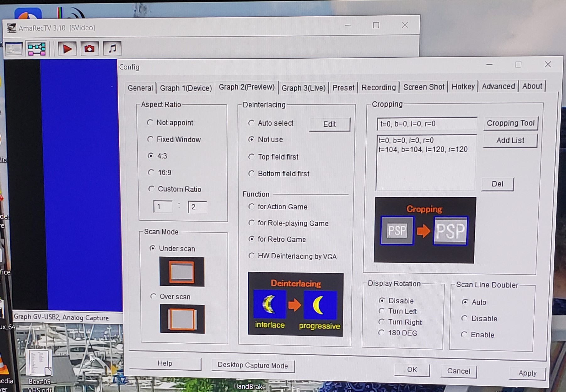Screen dimensions: 566x392
Task: Select list row t=0, b=0, l=0, r=0
Action: (406, 140)
